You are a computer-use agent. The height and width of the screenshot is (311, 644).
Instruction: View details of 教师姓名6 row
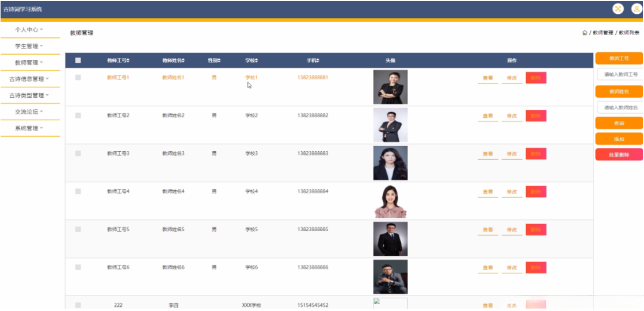click(488, 268)
